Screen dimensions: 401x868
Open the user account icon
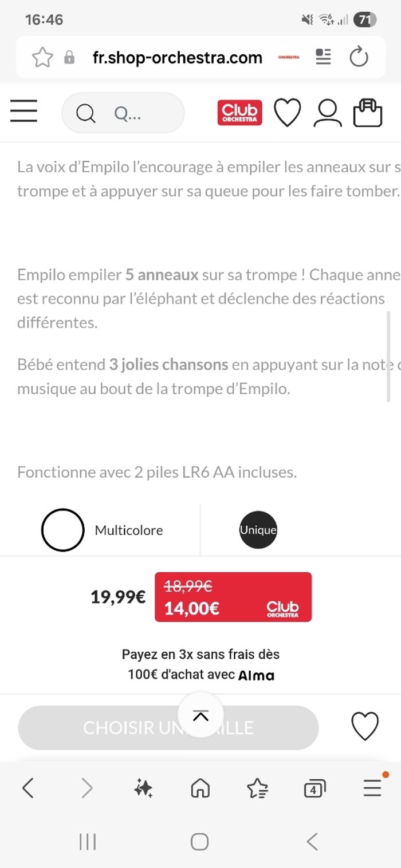[x=327, y=113]
